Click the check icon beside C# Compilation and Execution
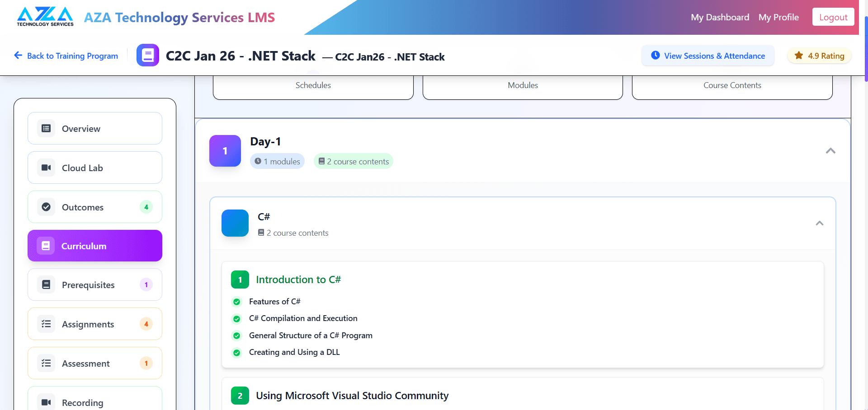This screenshot has height=410, width=868. [x=236, y=319]
